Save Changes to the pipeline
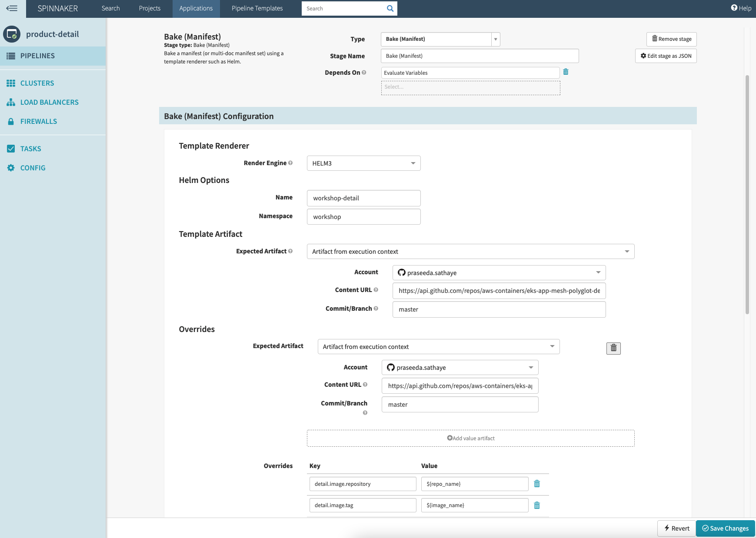This screenshot has width=756, height=538. point(725,528)
